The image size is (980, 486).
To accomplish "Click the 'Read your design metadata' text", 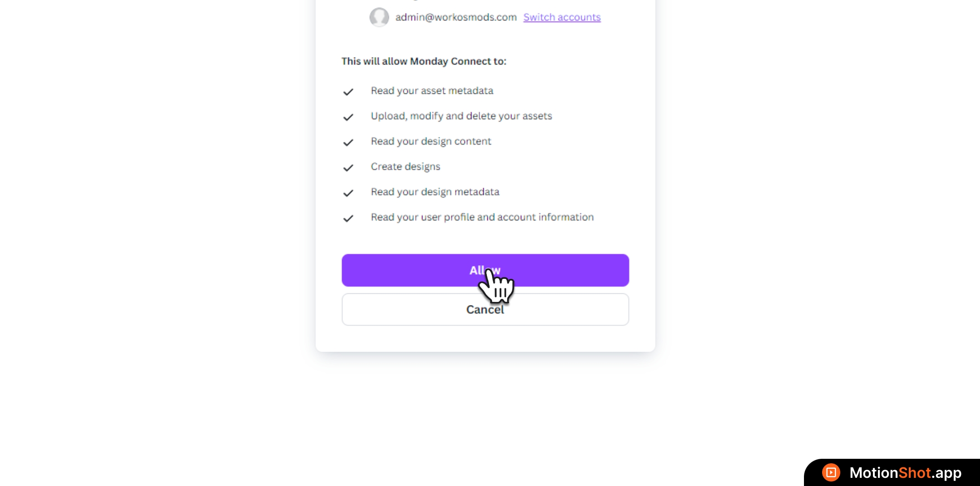I will pos(435,192).
